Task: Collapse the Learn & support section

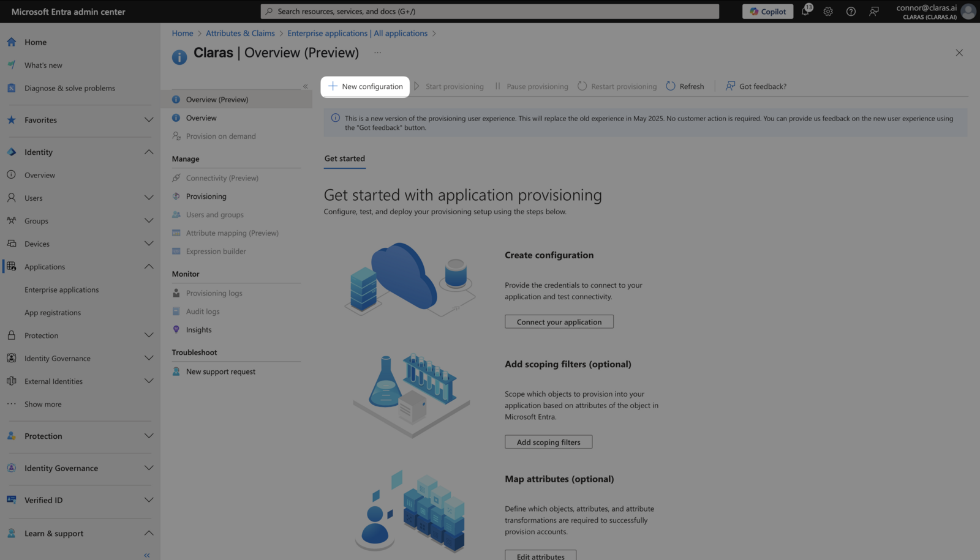Action: pos(149,533)
